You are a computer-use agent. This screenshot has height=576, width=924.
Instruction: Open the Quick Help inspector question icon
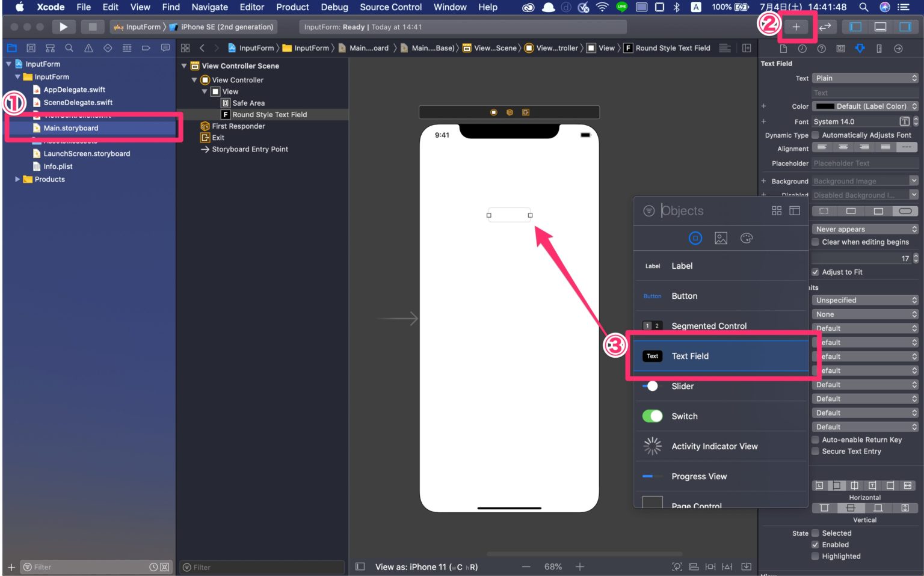(x=822, y=48)
